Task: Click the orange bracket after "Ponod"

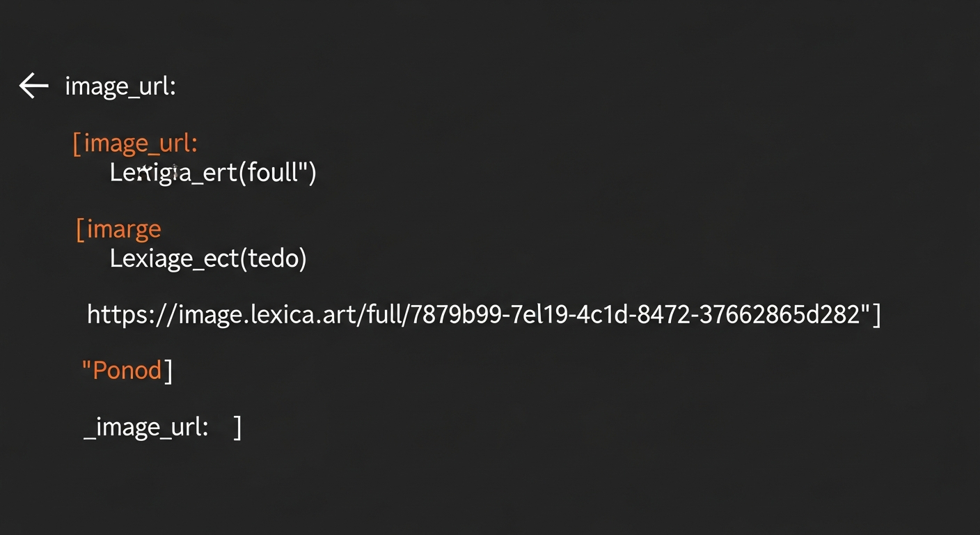Action: 168,370
